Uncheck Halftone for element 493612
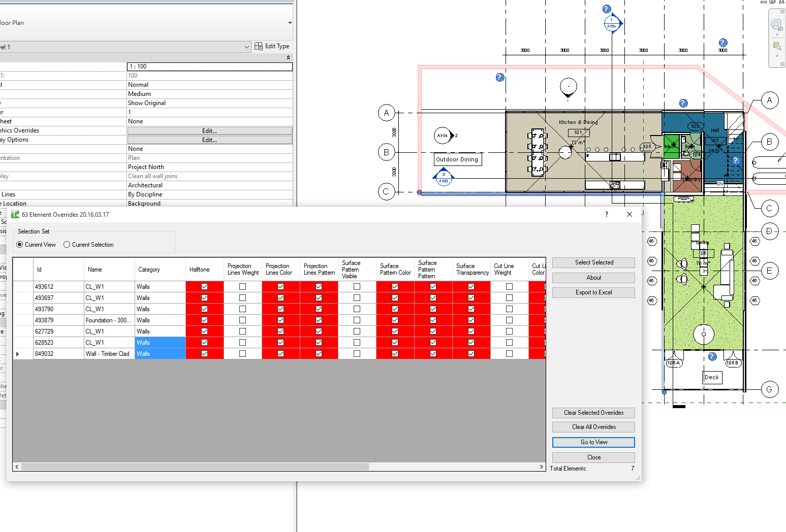The image size is (786, 532). [x=204, y=287]
